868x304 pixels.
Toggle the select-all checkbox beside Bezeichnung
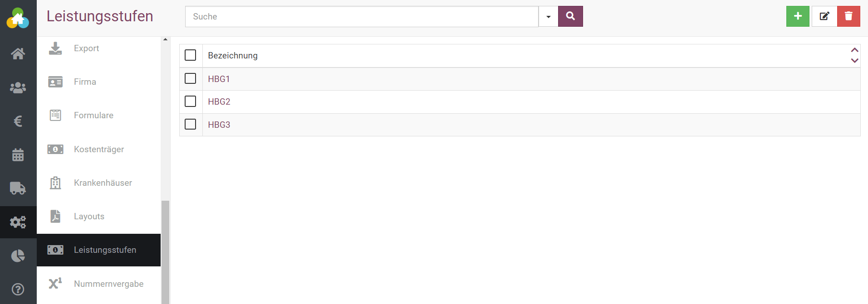191,55
